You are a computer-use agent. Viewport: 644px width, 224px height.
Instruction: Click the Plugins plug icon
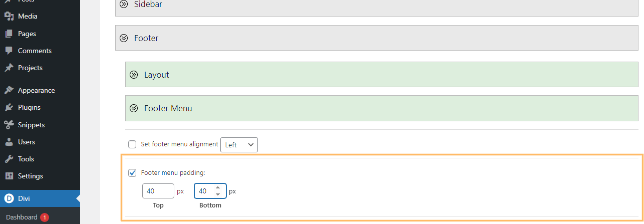point(9,107)
